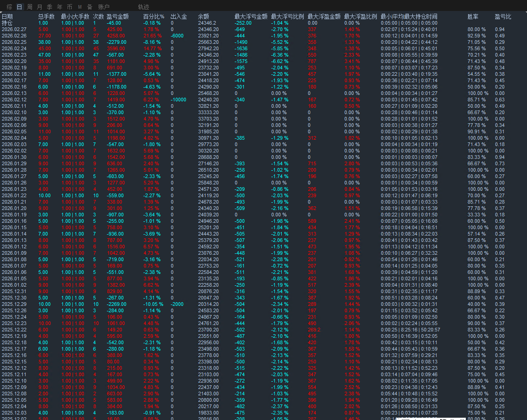Select the 周 weekly tab

[x=30, y=7]
